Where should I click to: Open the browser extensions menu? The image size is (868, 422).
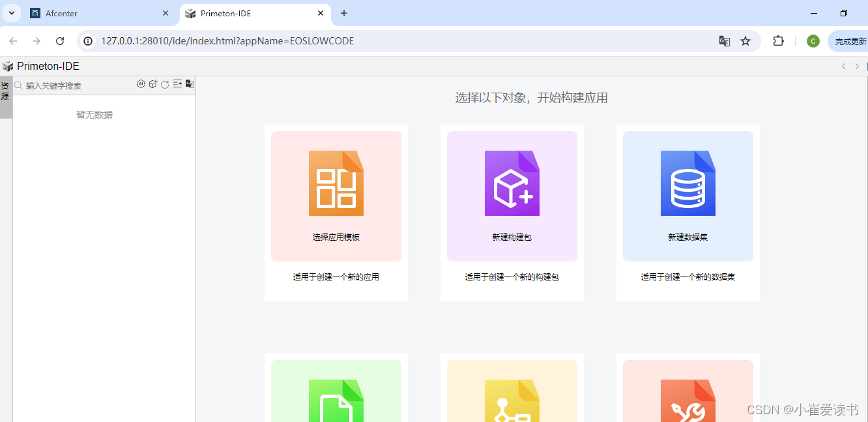point(778,41)
